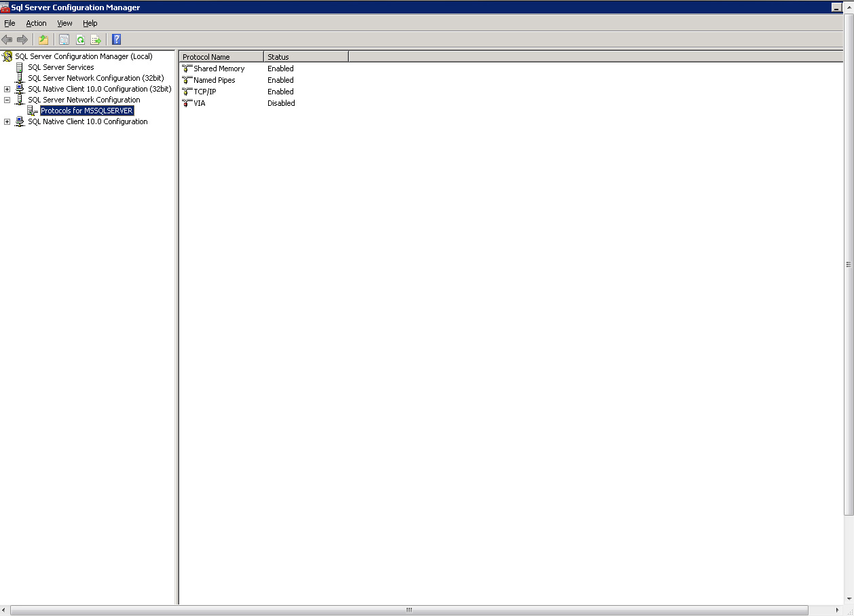Sort by the Protocol Name column header
Screen dimensions: 854x616
tap(221, 57)
